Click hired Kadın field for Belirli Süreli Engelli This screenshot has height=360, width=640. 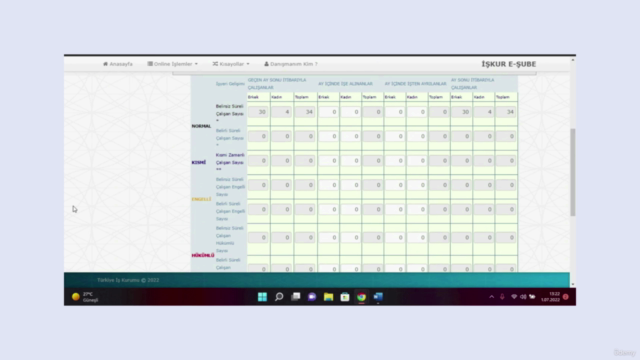pyautogui.click(x=351, y=209)
